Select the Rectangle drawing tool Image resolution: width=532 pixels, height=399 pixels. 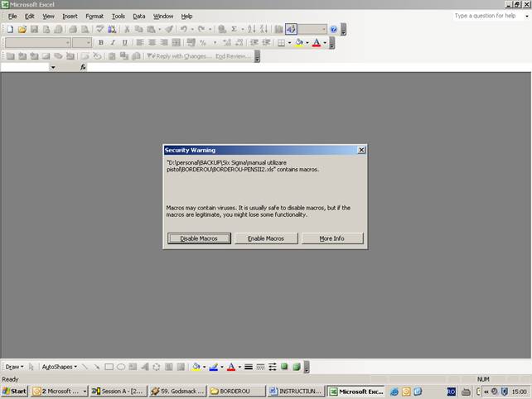(109, 367)
